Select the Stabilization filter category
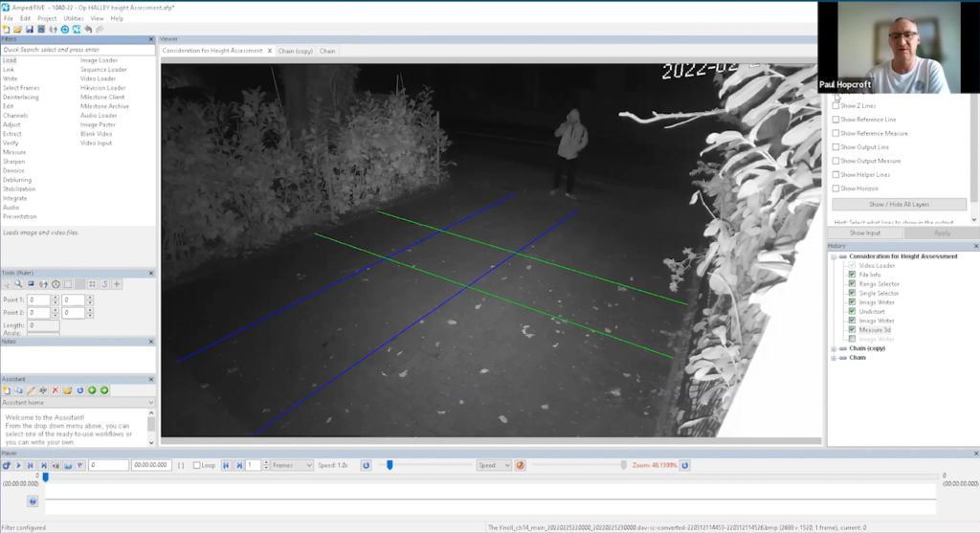 point(19,189)
